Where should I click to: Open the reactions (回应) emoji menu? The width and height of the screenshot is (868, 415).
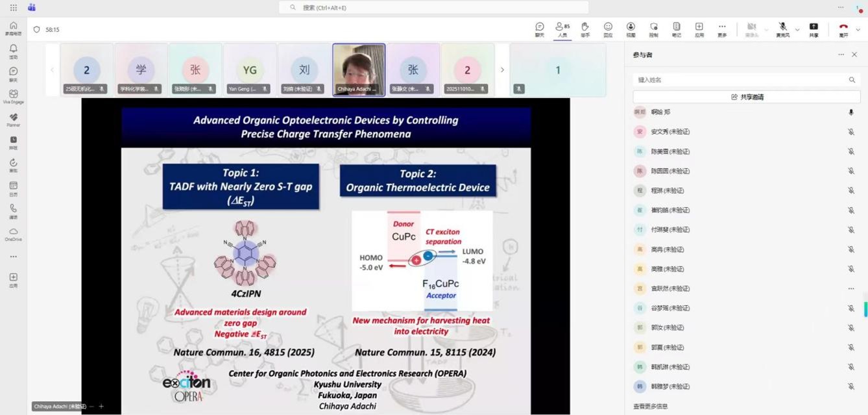[608, 29]
